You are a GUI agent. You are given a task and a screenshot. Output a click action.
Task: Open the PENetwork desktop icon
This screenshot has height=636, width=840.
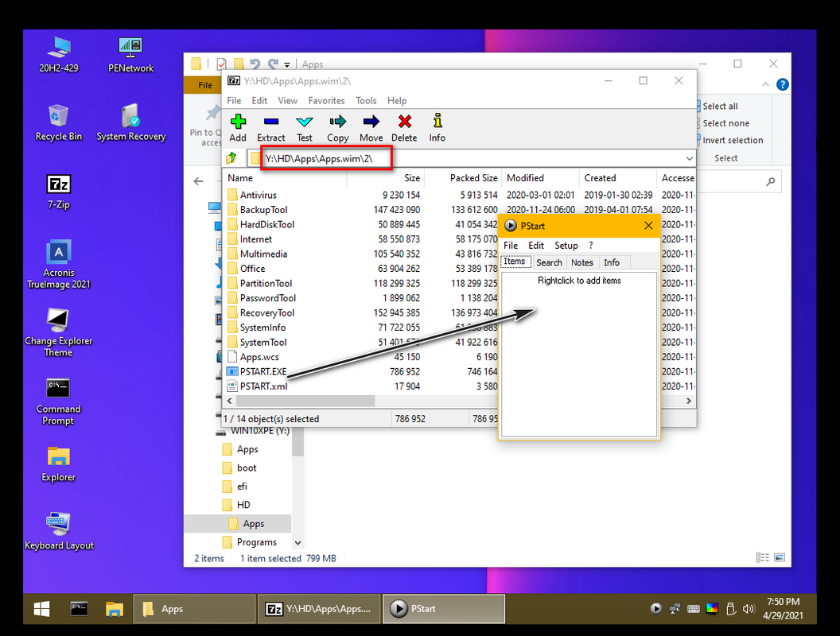point(130,55)
